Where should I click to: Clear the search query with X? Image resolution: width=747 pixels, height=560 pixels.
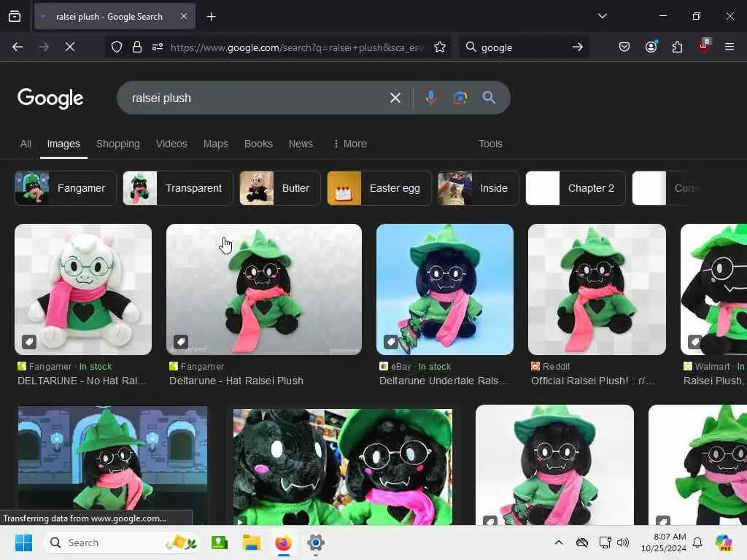click(x=395, y=98)
